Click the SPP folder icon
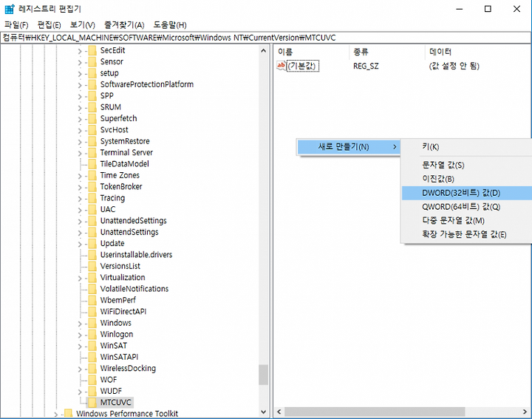 tap(92, 96)
